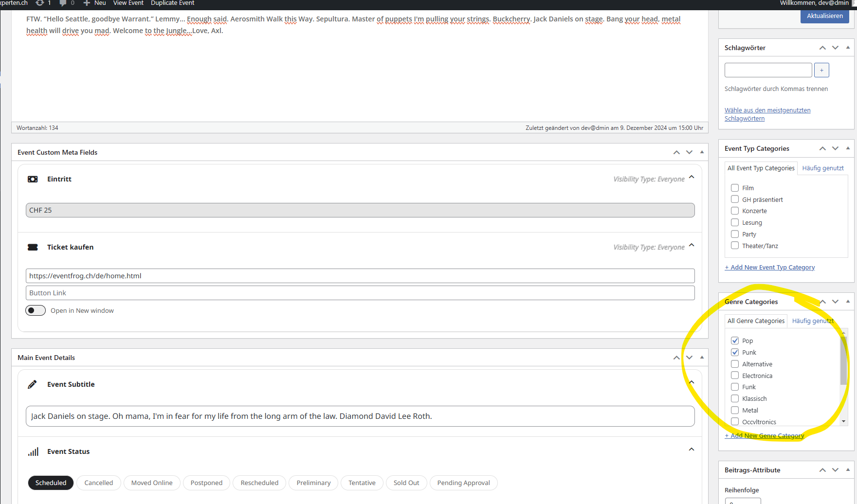Image resolution: width=857 pixels, height=504 pixels.
Task: Move the Beitrags-Attribute panel down
Action: pos(835,470)
